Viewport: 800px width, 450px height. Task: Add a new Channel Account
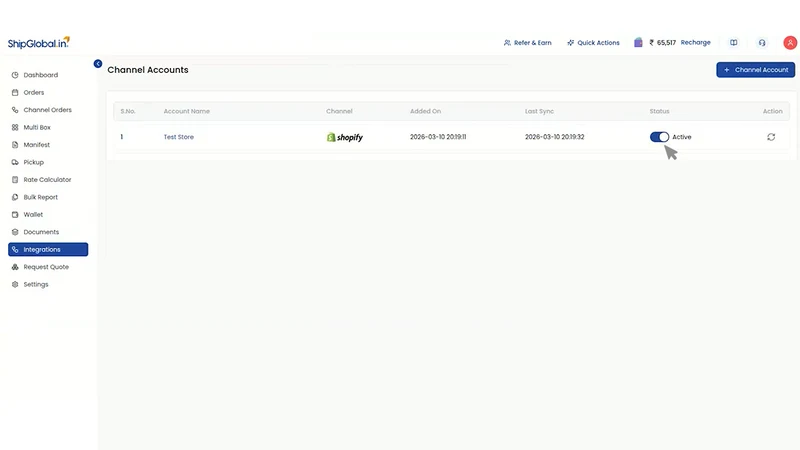756,70
